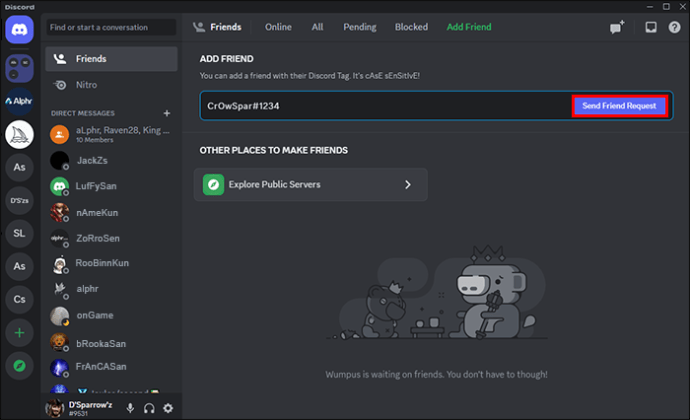Open DM with bRookaSan
Image resolution: width=690 pixels, height=420 pixels.
coord(111,343)
